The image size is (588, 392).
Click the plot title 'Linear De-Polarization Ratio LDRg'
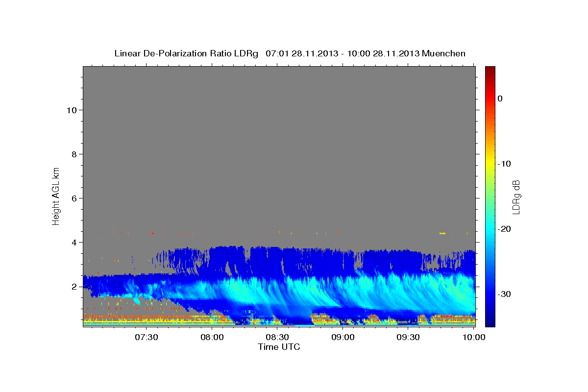pyautogui.click(x=186, y=53)
